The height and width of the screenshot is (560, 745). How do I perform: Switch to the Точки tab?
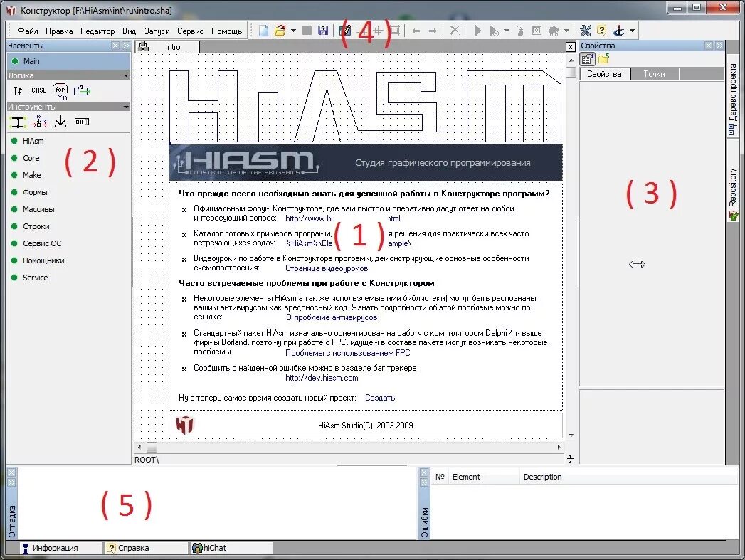654,74
